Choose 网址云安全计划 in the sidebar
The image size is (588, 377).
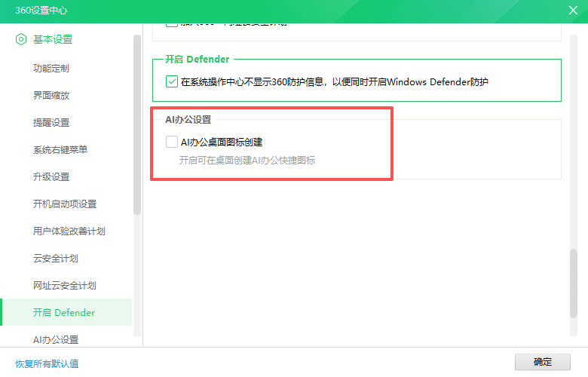click(x=65, y=286)
